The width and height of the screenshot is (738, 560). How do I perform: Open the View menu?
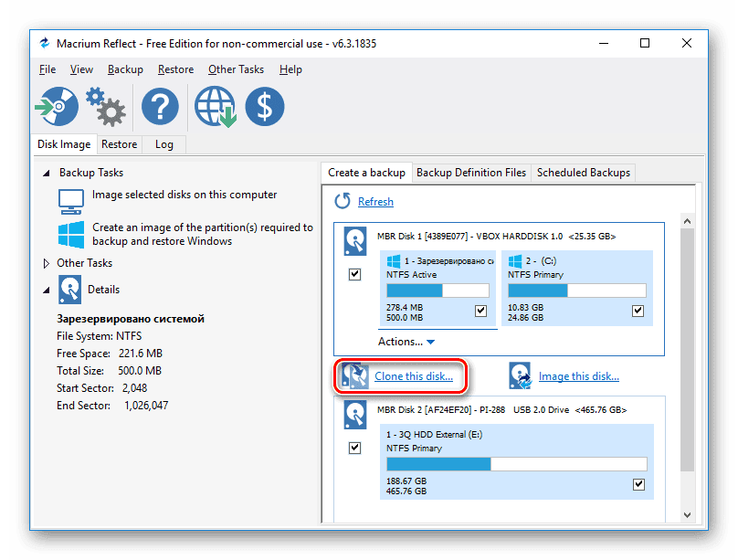pyautogui.click(x=81, y=69)
